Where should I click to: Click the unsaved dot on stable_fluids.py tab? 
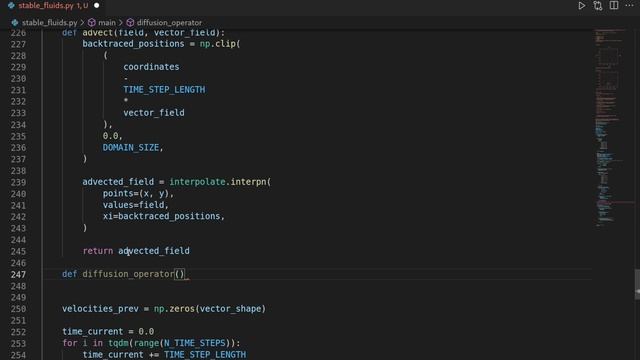pyautogui.click(x=97, y=6)
